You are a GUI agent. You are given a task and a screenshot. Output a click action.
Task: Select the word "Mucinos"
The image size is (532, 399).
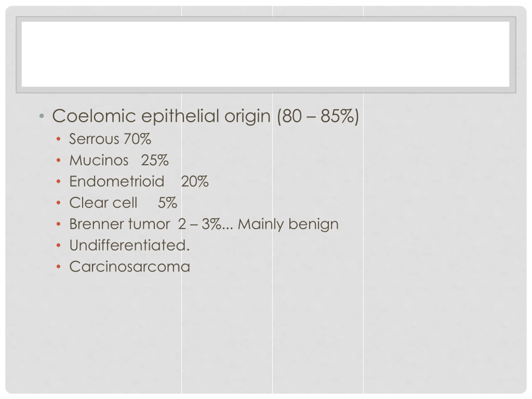click(x=99, y=160)
